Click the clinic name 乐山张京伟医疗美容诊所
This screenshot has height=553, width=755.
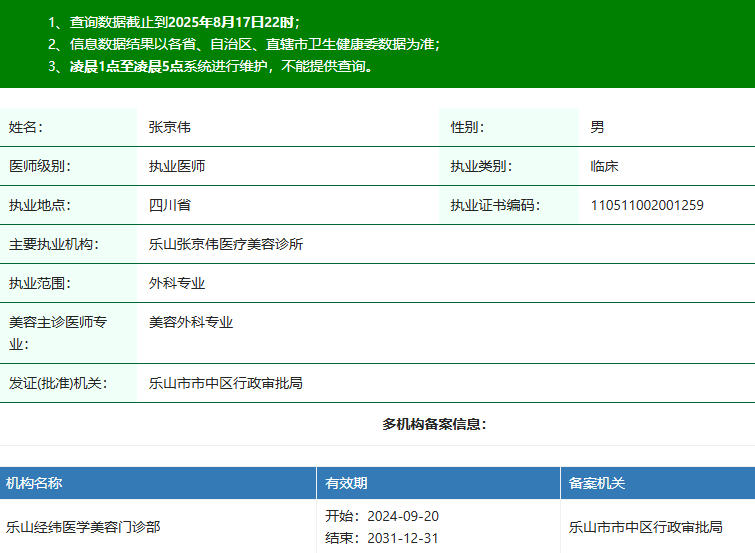pyautogui.click(x=226, y=244)
